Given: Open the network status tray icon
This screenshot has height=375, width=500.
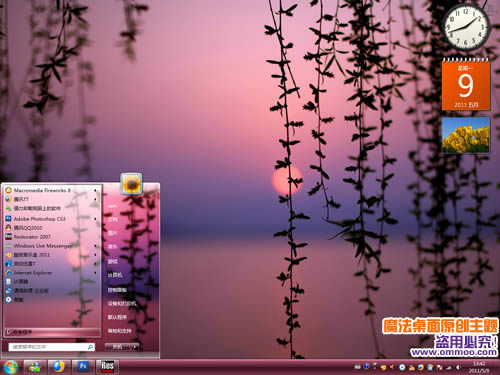Looking at the screenshot, I should (449, 367).
